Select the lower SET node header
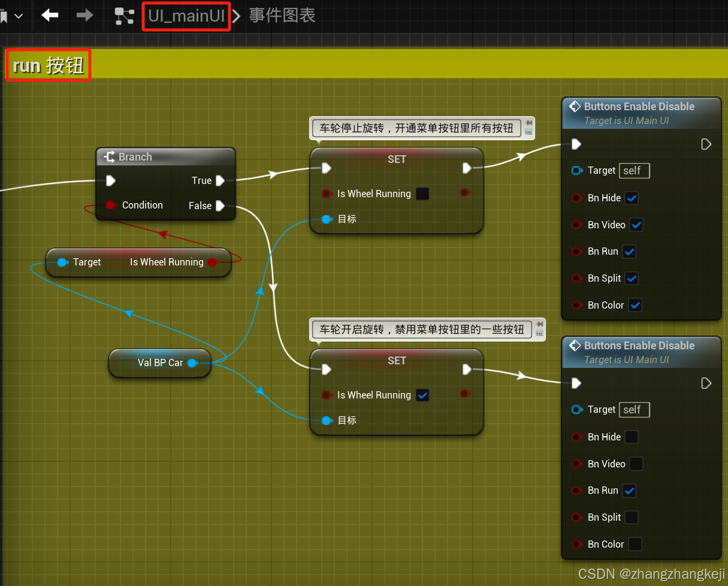The image size is (728, 586). pos(397,360)
